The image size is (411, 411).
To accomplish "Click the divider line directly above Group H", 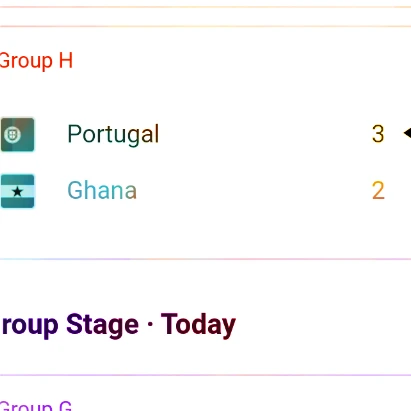I will click(205, 26).
